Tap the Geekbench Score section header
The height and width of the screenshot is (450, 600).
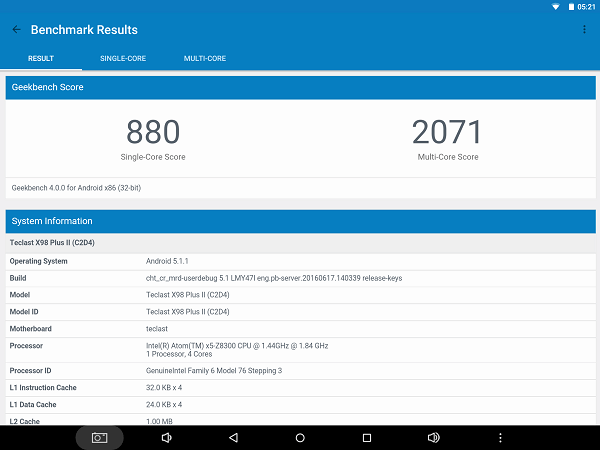pyautogui.click(x=300, y=87)
